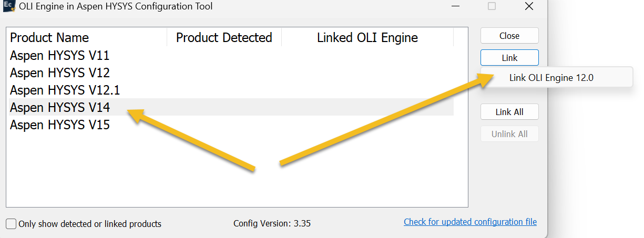Close the window with the X icon

[x=529, y=7]
